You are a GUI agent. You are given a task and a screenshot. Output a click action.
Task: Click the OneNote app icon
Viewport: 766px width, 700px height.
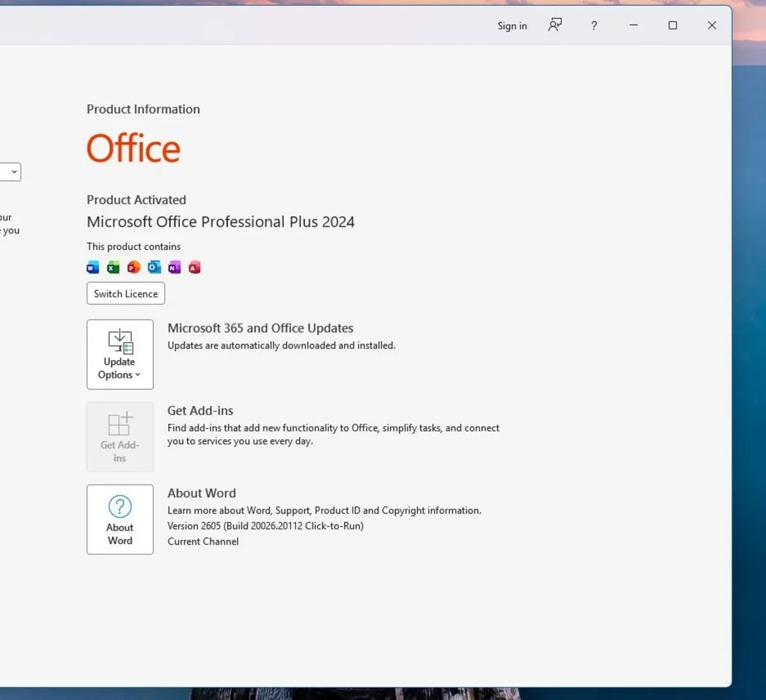click(x=174, y=267)
